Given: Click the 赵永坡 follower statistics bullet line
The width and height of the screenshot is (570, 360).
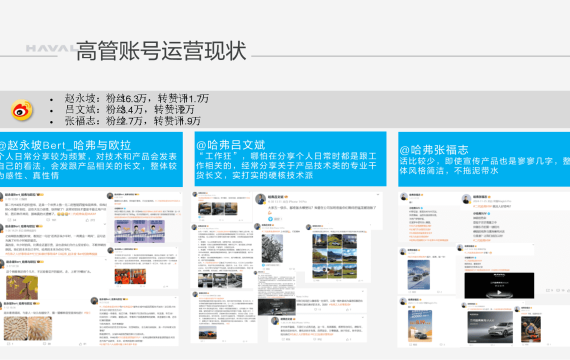Looking at the screenshot, I should point(137,98).
